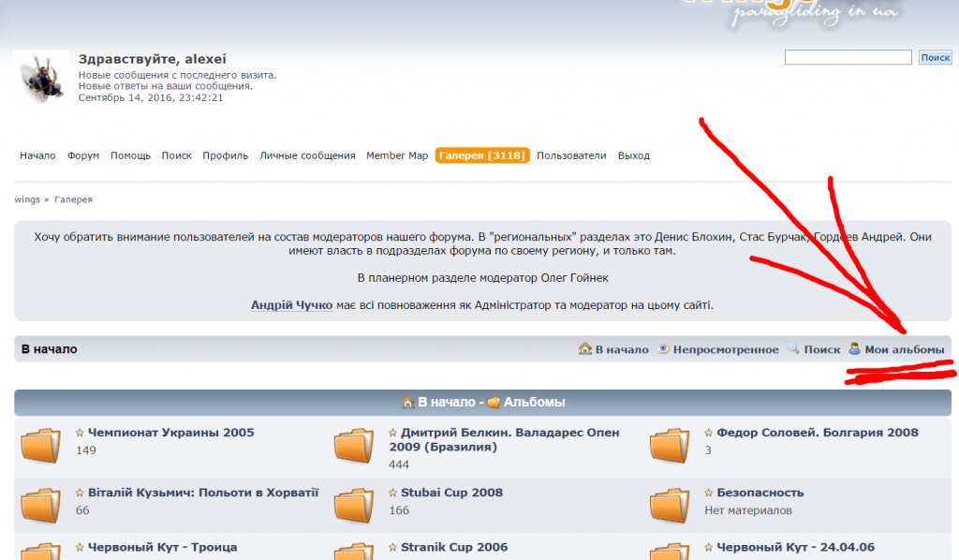Open Андрій Чучко profile link
The image size is (959, 560).
point(291,305)
